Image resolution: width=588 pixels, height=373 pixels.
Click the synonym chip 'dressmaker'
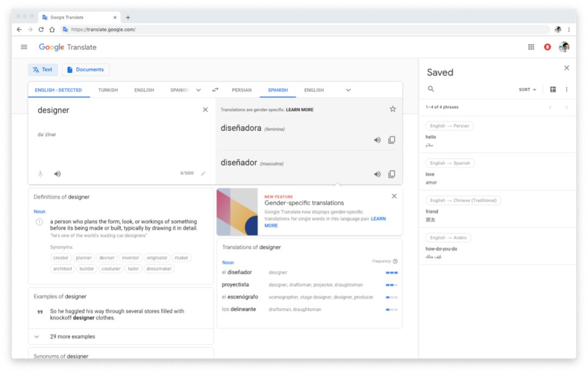(159, 269)
